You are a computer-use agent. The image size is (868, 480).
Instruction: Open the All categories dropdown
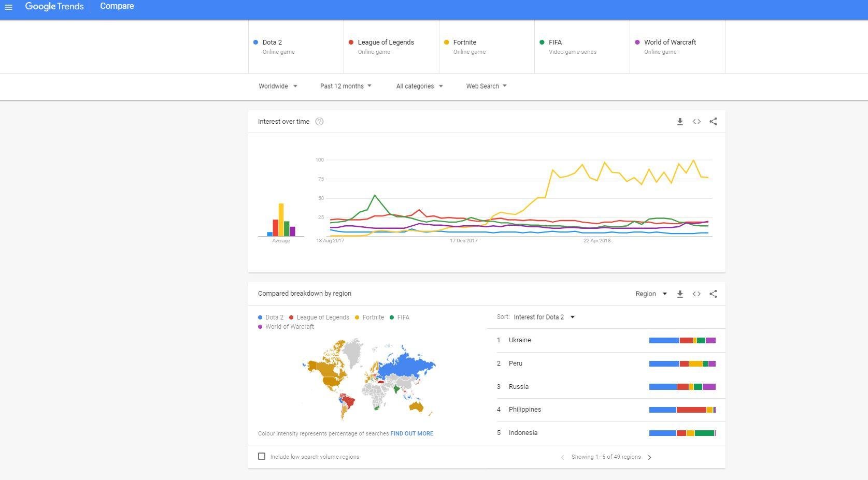coord(419,86)
